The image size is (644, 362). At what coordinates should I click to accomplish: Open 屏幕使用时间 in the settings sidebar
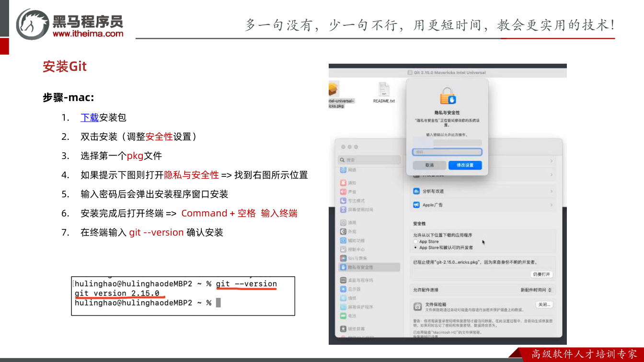(356, 210)
